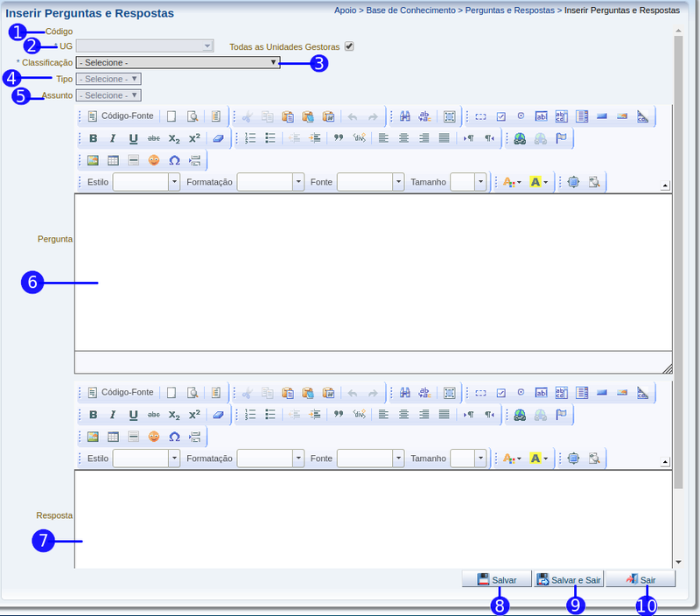Click the Salvar button
Image resolution: width=700 pixels, height=616 pixels.
(x=497, y=579)
